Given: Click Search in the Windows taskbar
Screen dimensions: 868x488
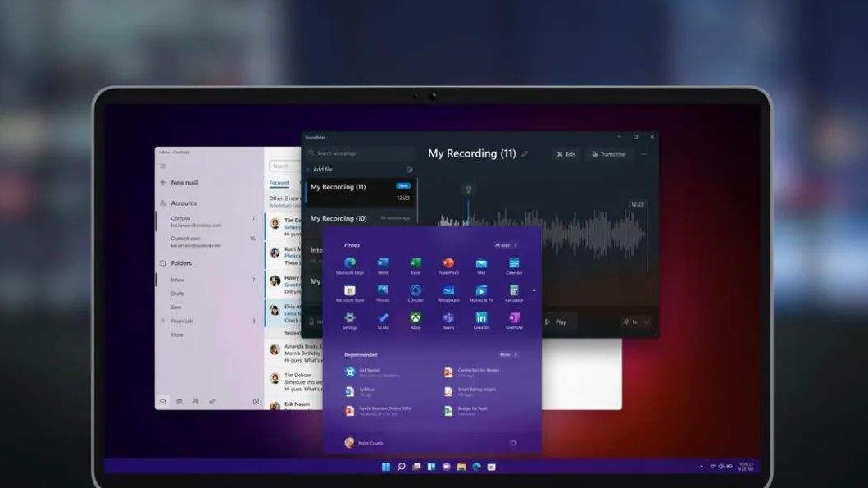Looking at the screenshot, I should click(400, 467).
